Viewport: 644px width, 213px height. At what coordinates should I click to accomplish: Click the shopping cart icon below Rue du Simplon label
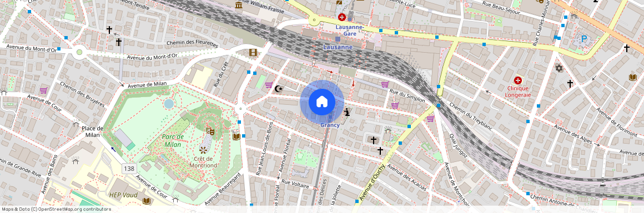coord(395,105)
